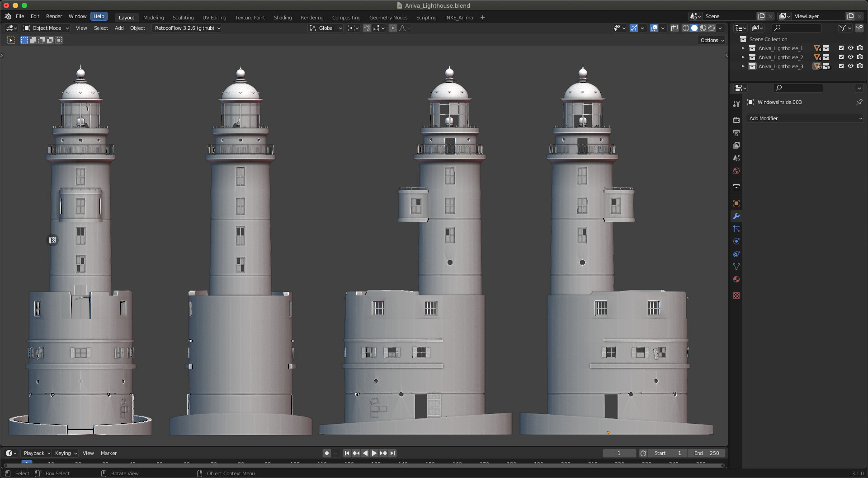Open the Particles properties tab
Screen dimensions: 868x478
[736, 229]
